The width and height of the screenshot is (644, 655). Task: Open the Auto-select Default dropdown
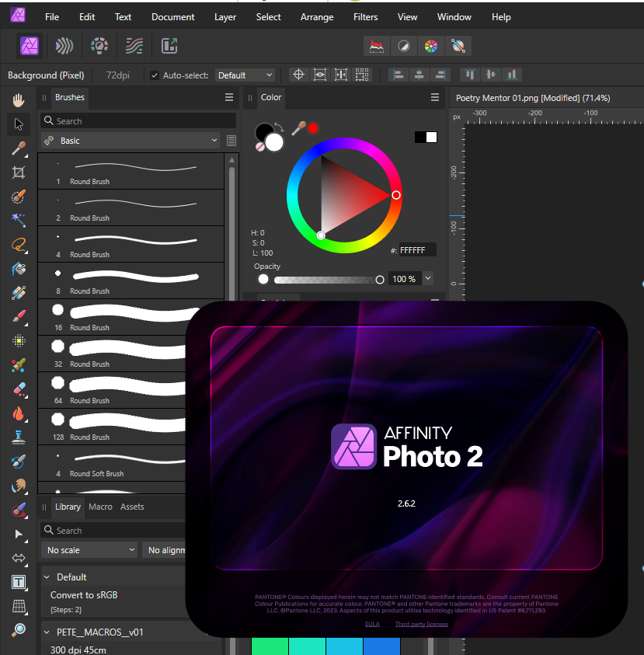pyautogui.click(x=245, y=75)
